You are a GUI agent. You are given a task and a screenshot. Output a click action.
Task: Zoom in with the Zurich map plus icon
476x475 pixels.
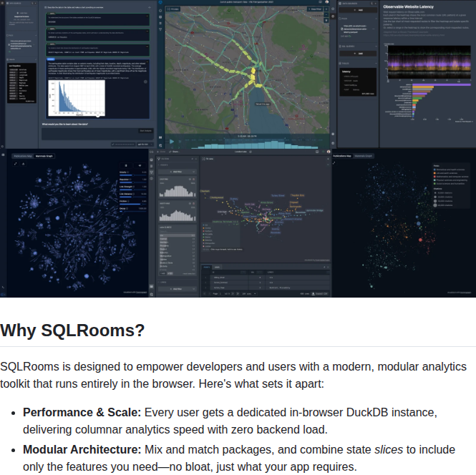click(326, 9)
